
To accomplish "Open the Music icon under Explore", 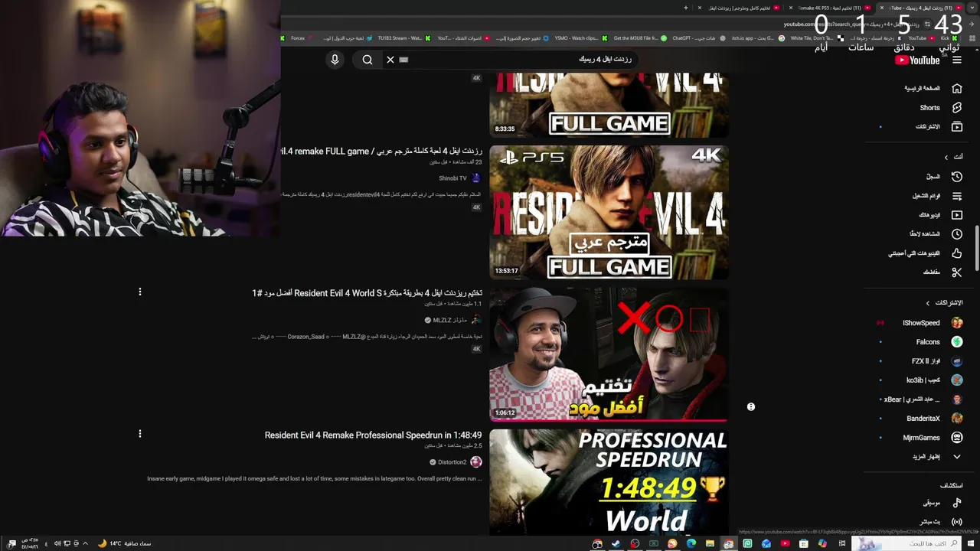I will coord(957,503).
